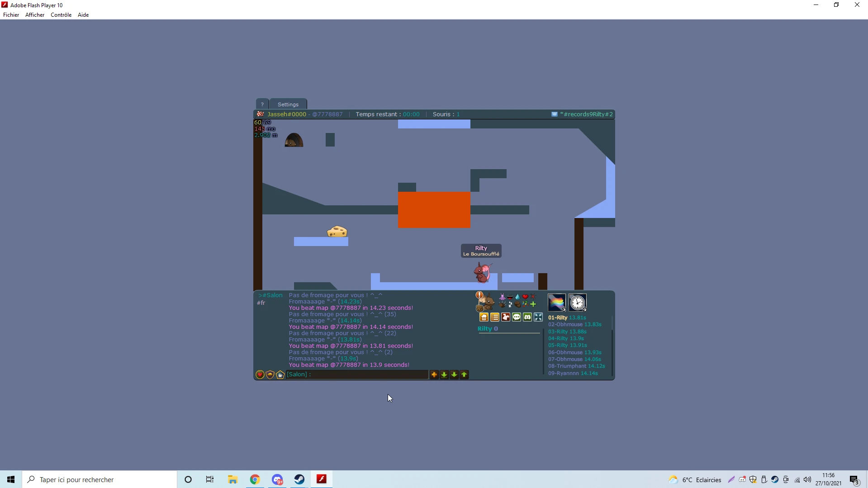This screenshot has width=868, height=488.
Task: Click the mouse hole at top left
Action: [x=294, y=140]
